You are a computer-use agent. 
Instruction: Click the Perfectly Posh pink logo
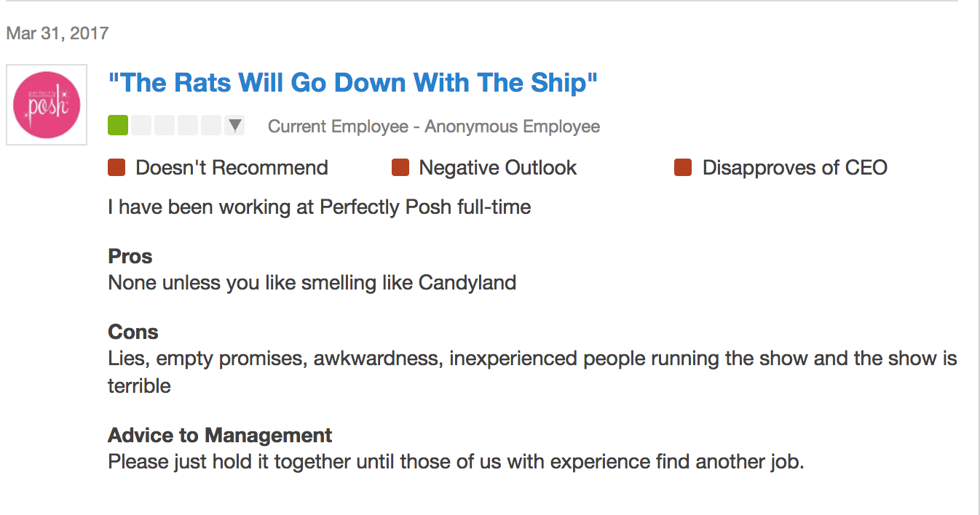coord(47,105)
